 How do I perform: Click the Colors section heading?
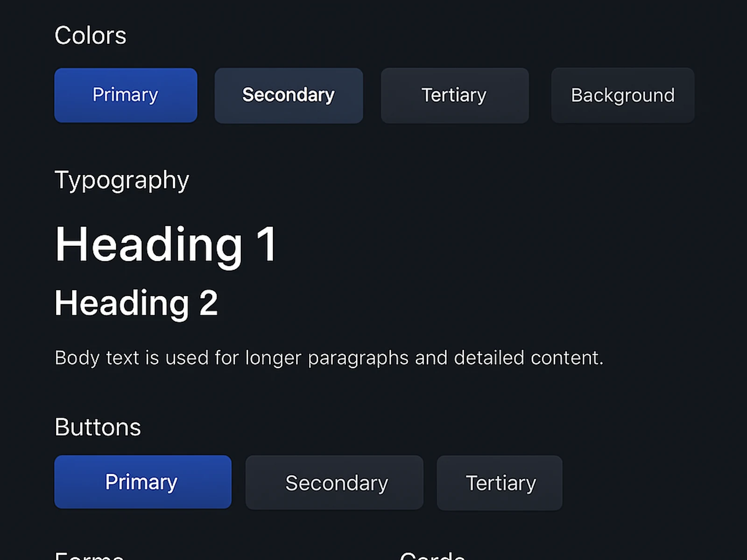[90, 35]
